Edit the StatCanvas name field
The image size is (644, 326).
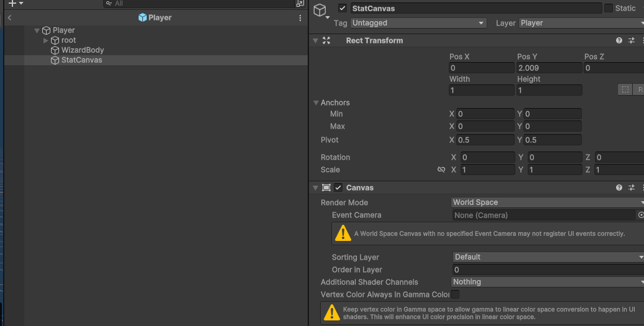click(x=475, y=8)
